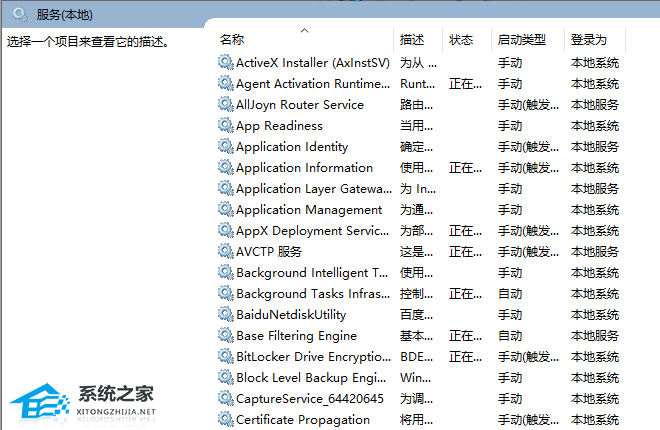Viewport: 660px width, 430px height.
Task: Click 百度... description of BaiduNetdiskUtility
Action: [416, 315]
